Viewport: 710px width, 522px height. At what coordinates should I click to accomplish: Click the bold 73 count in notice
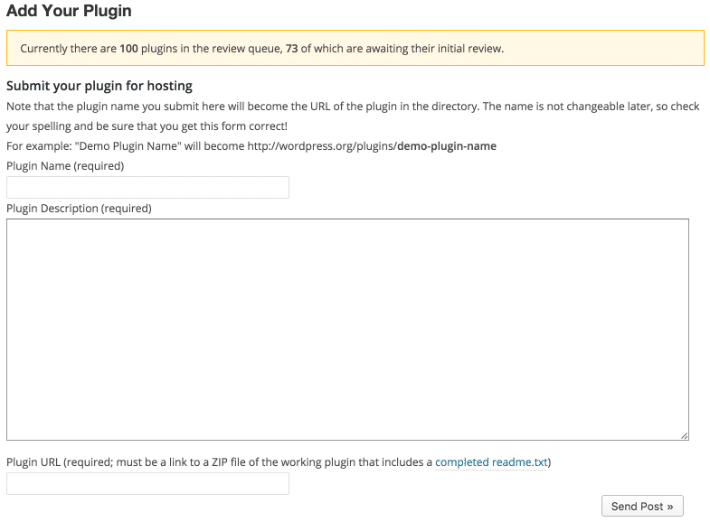(x=291, y=48)
